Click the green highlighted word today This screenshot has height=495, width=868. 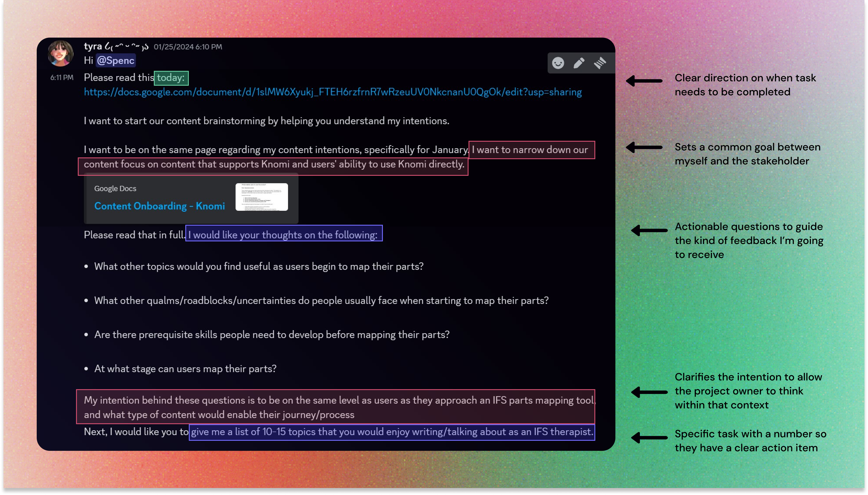[x=171, y=78]
